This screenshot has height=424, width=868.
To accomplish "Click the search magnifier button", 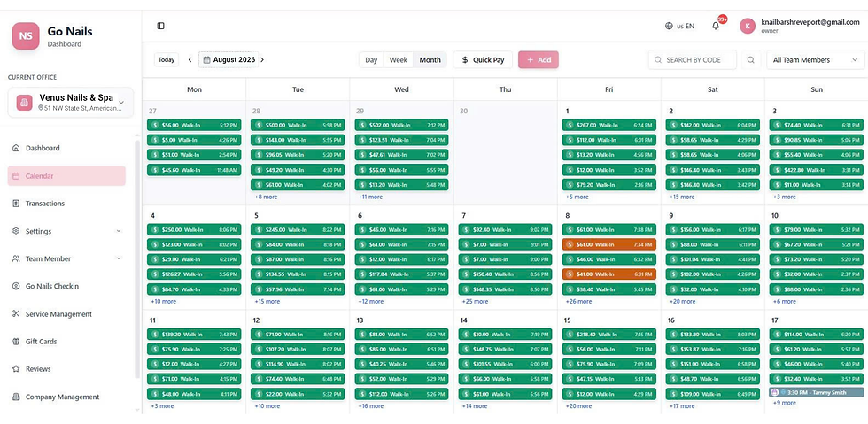I will tap(750, 60).
